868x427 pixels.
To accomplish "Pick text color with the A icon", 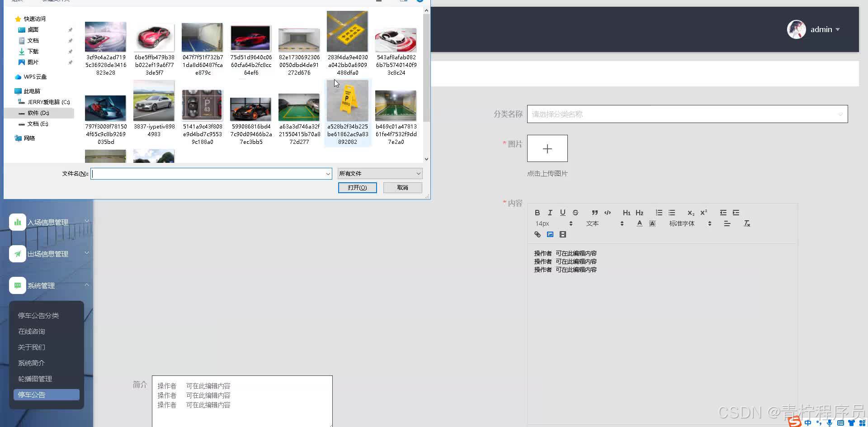I will [639, 223].
